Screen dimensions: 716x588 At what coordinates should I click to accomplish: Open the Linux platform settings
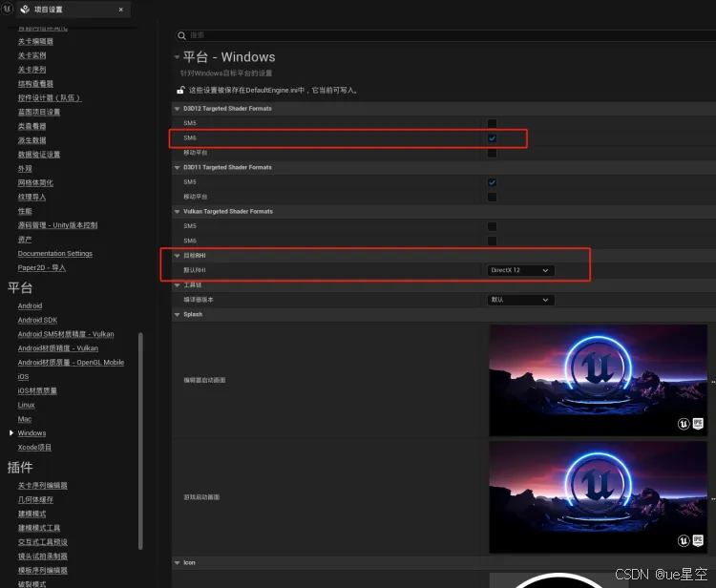(x=26, y=405)
